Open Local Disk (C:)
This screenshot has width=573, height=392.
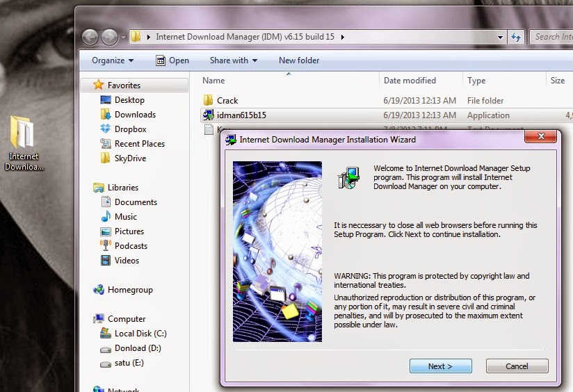140,334
